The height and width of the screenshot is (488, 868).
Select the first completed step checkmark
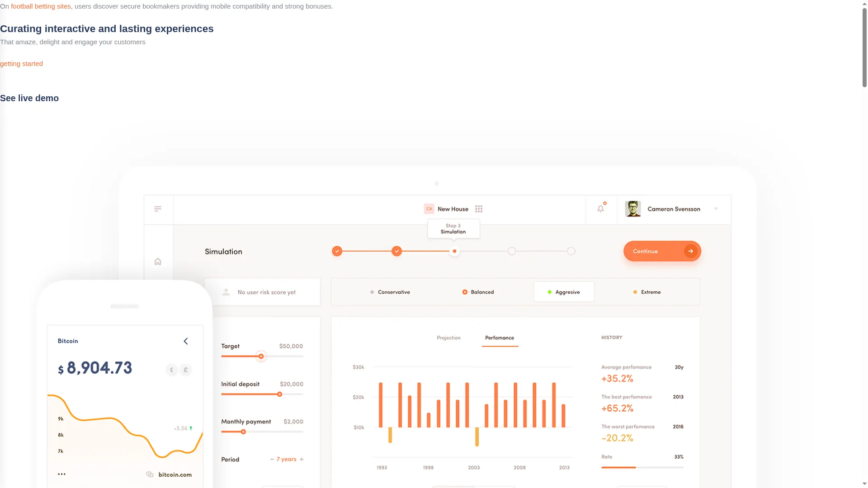(x=337, y=251)
